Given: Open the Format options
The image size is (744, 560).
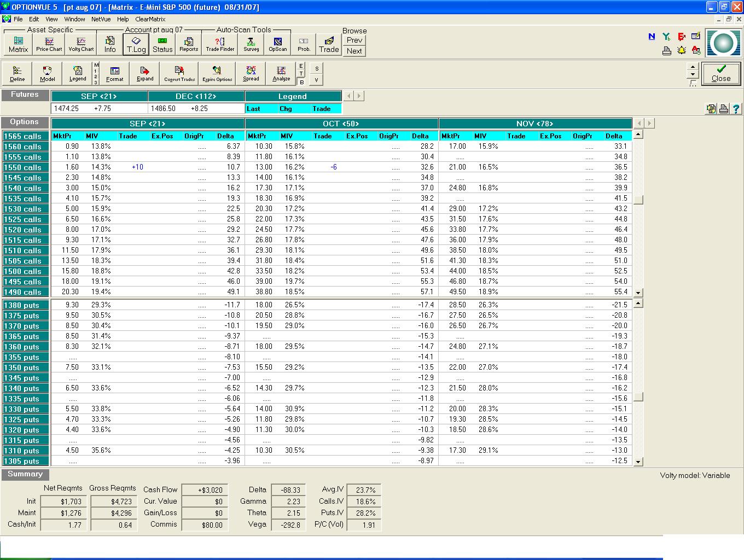Looking at the screenshot, I should point(115,73).
